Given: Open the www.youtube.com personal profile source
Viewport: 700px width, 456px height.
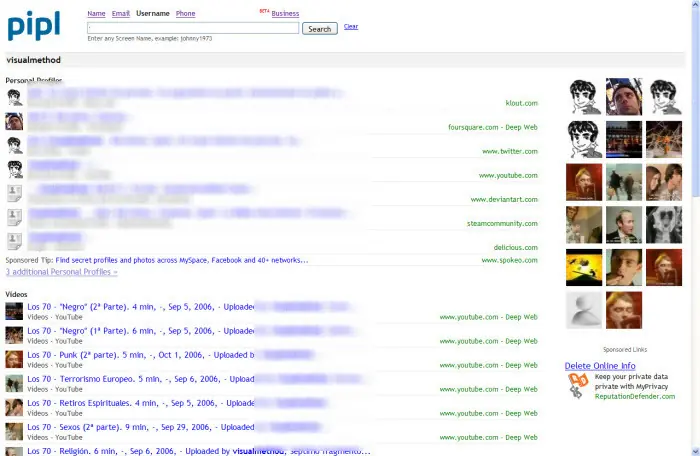Looking at the screenshot, I should (508, 176).
